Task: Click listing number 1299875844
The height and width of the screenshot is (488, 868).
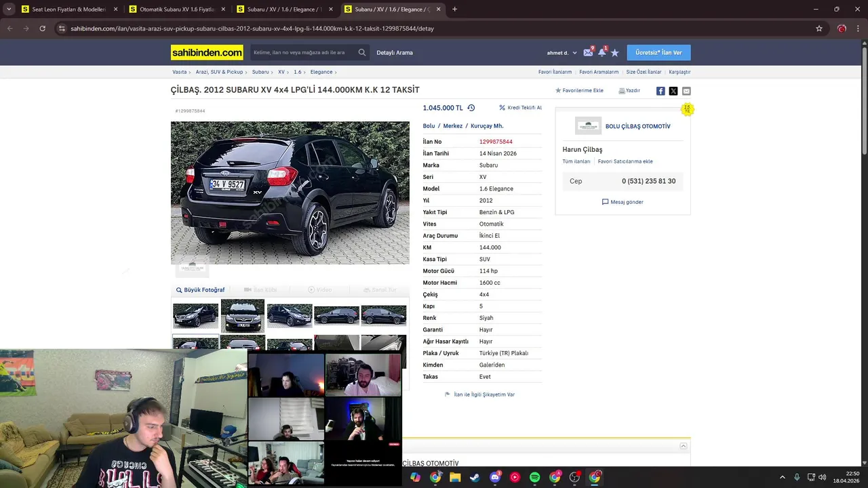Action: pos(496,142)
